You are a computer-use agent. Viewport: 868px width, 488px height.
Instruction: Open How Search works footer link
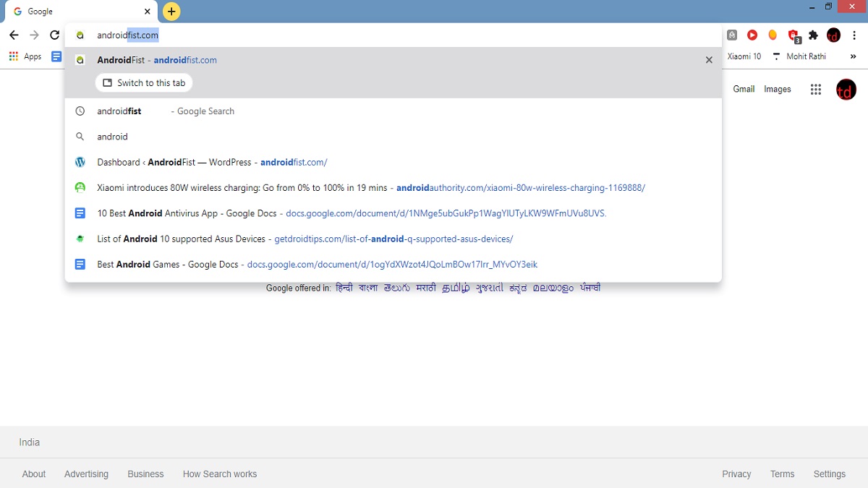pos(220,474)
